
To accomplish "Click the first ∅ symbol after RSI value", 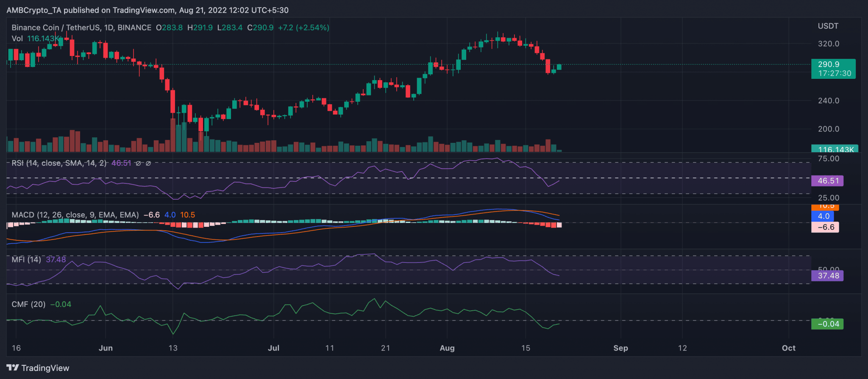I will tap(138, 163).
